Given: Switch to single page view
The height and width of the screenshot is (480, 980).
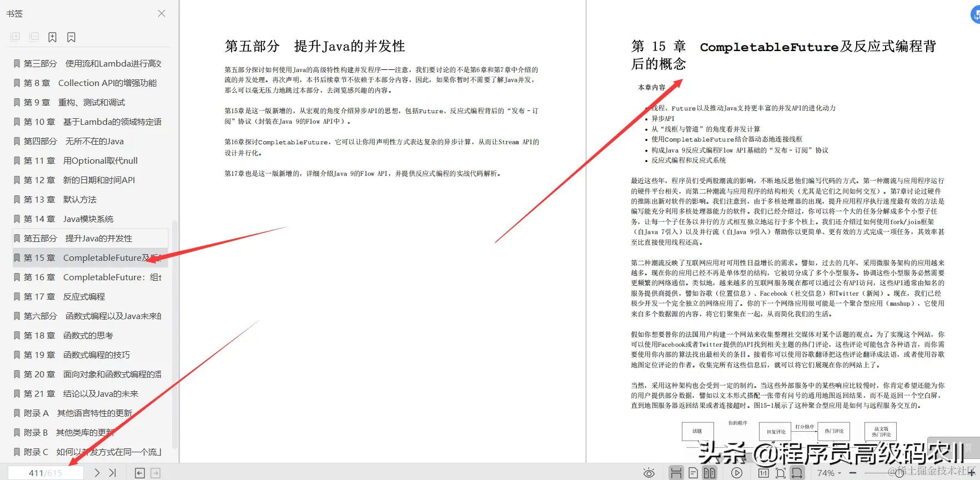Looking at the screenshot, I should (693, 473).
